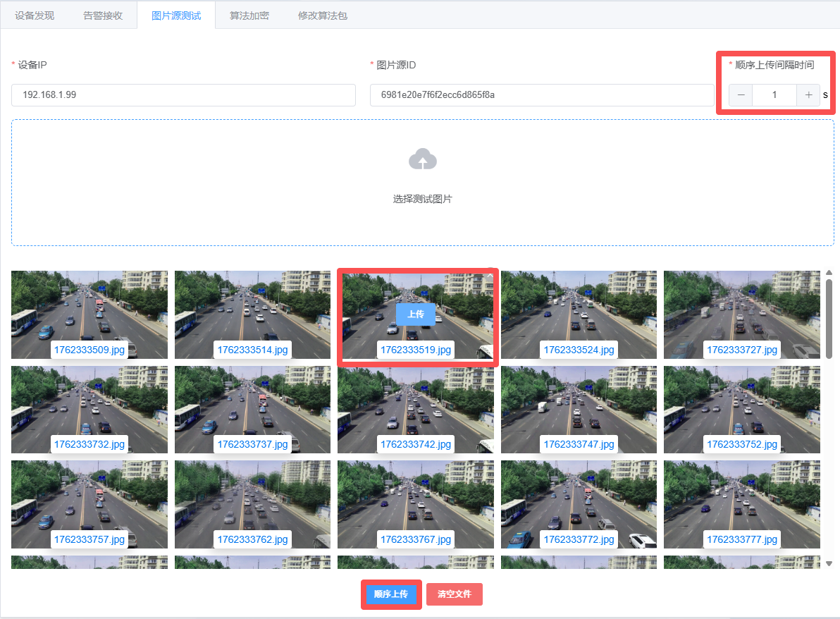Open the 告警接收 tab
The width and height of the screenshot is (840, 619).
point(103,16)
